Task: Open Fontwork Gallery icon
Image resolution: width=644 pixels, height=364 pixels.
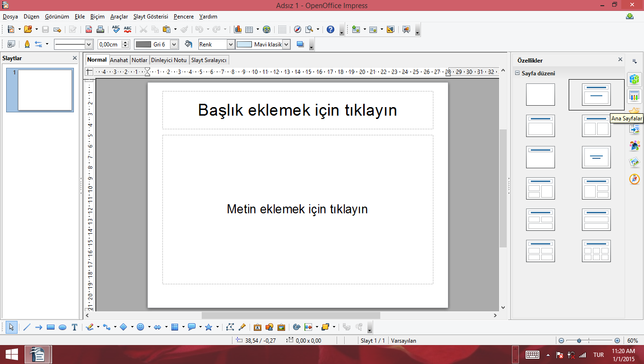Action: [x=258, y=327]
